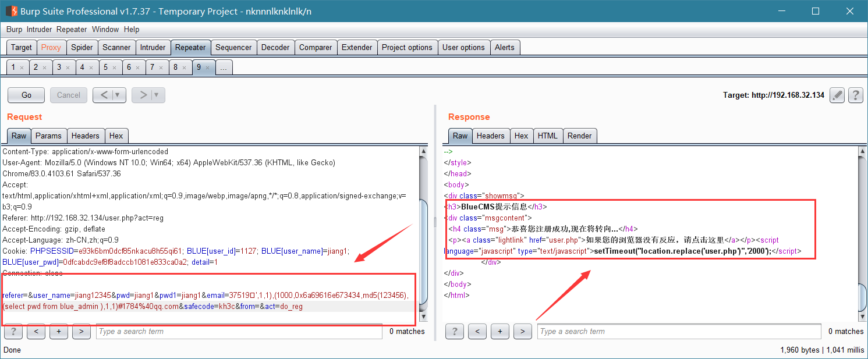Screen dimensions: 868x359
Task: Open the User options tab
Action: (463, 48)
